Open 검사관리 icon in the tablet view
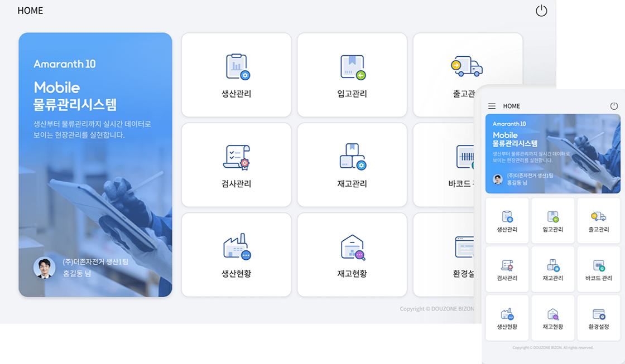Viewport: 625px width, 364px height. pyautogui.click(x=237, y=157)
